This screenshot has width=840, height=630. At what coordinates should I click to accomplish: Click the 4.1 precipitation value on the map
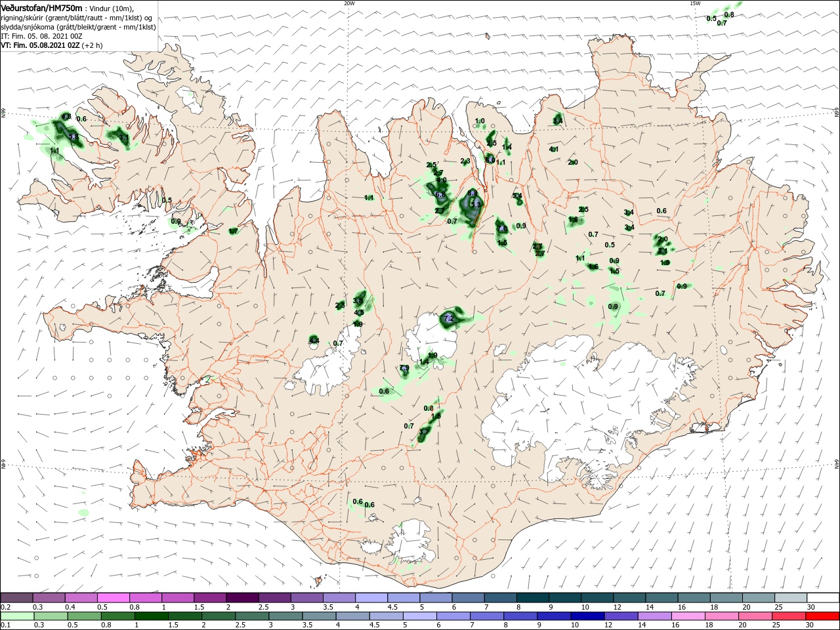(553, 149)
